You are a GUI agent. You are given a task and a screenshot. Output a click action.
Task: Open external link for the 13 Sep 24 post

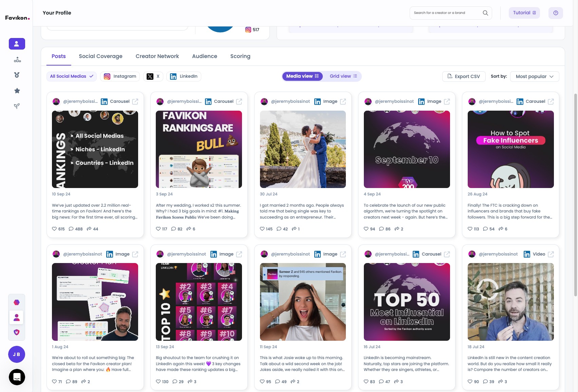coord(239,254)
